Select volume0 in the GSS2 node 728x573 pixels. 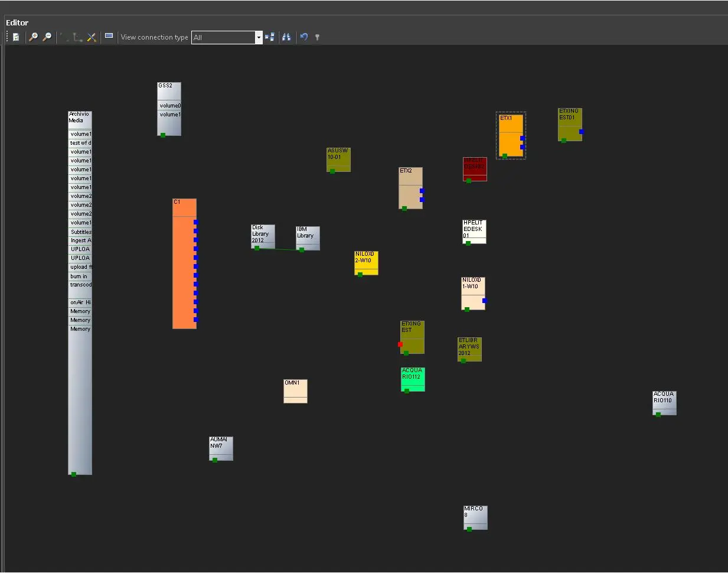click(169, 106)
